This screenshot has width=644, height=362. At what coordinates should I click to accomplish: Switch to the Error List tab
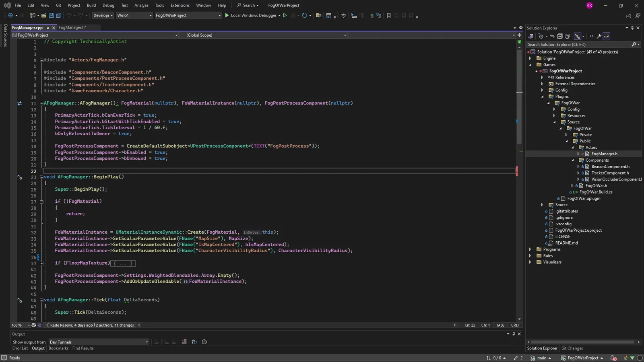point(20,348)
